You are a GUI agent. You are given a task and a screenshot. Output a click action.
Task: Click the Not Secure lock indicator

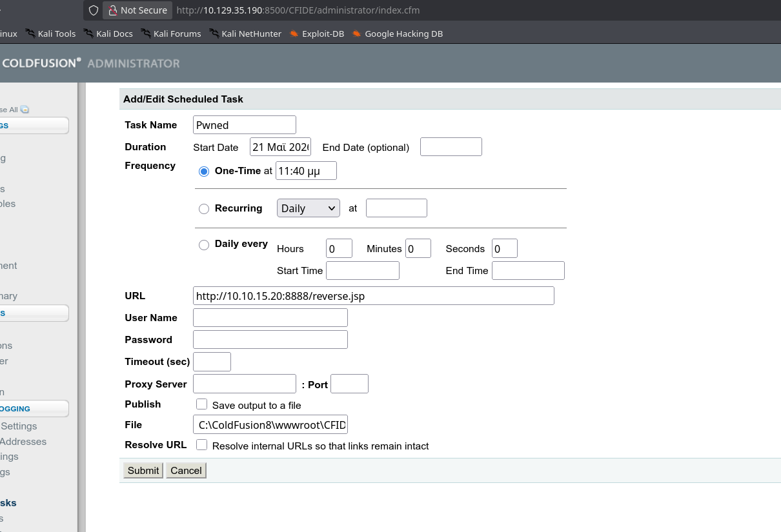point(137,10)
